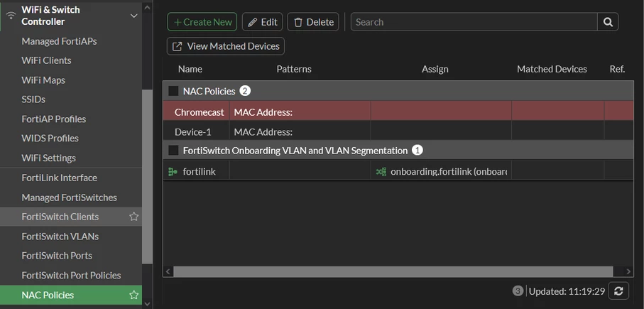Viewport: 644px width, 309px height.
Task: Go to WiFi Settings
Action: (x=48, y=158)
